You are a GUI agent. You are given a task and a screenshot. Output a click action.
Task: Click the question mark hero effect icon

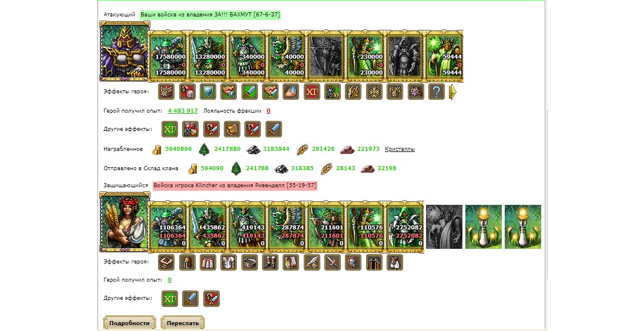pos(436,92)
